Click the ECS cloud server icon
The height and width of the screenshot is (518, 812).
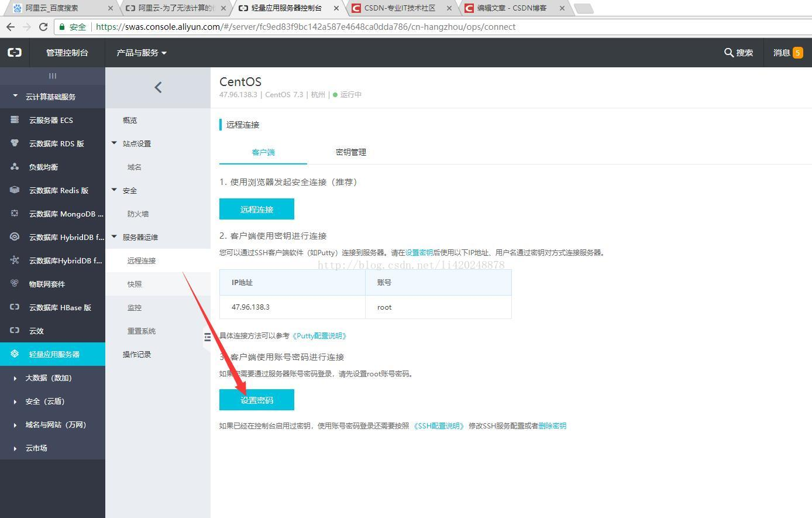pos(15,120)
